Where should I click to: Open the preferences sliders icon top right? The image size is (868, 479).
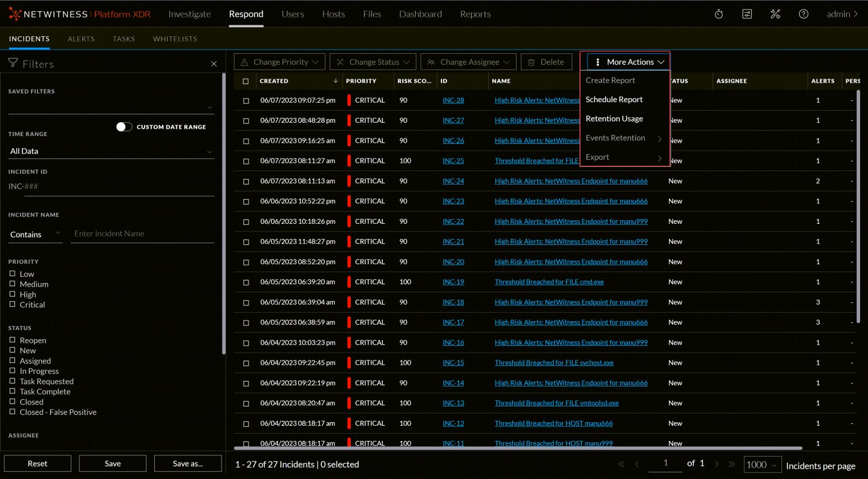click(x=746, y=13)
